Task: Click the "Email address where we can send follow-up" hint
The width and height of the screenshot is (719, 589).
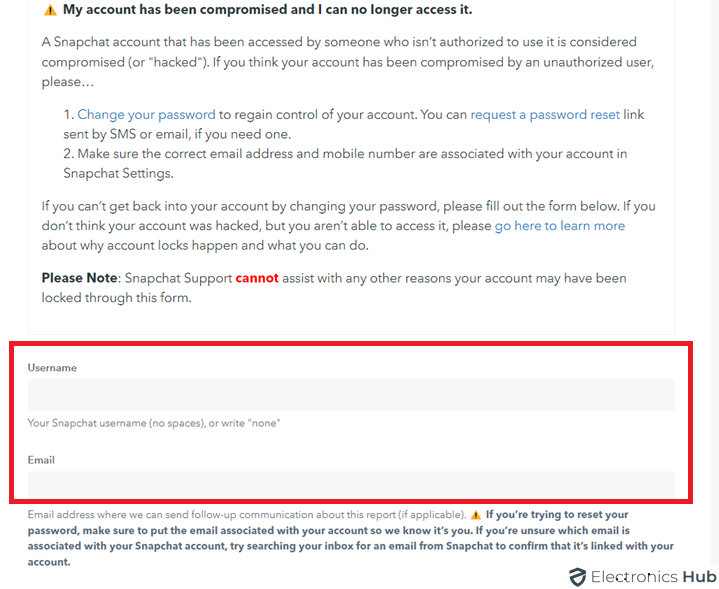Action: (x=246, y=515)
